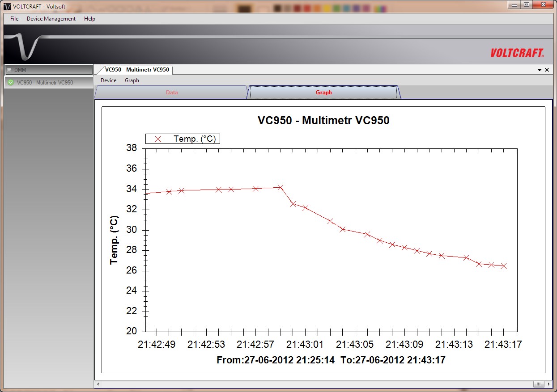Open the Device submenu in VC950 panel

(108, 80)
